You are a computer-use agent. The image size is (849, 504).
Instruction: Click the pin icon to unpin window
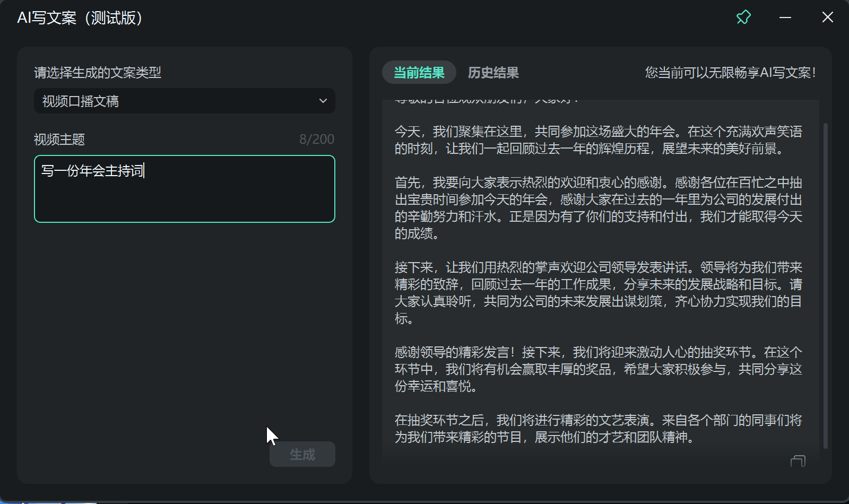pos(743,17)
